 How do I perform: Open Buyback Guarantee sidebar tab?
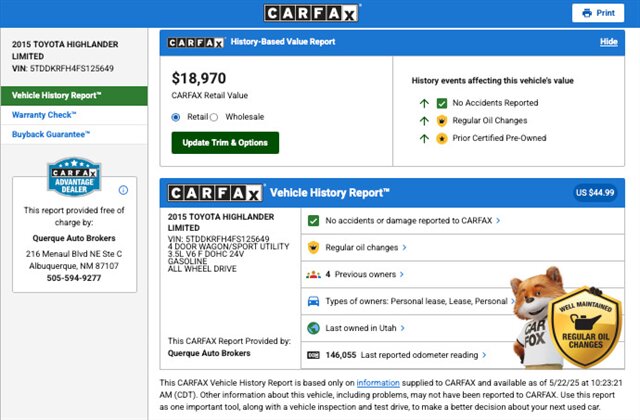74,134
